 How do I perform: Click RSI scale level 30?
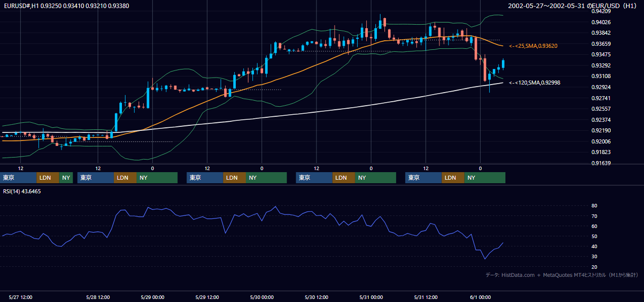pos(594,257)
